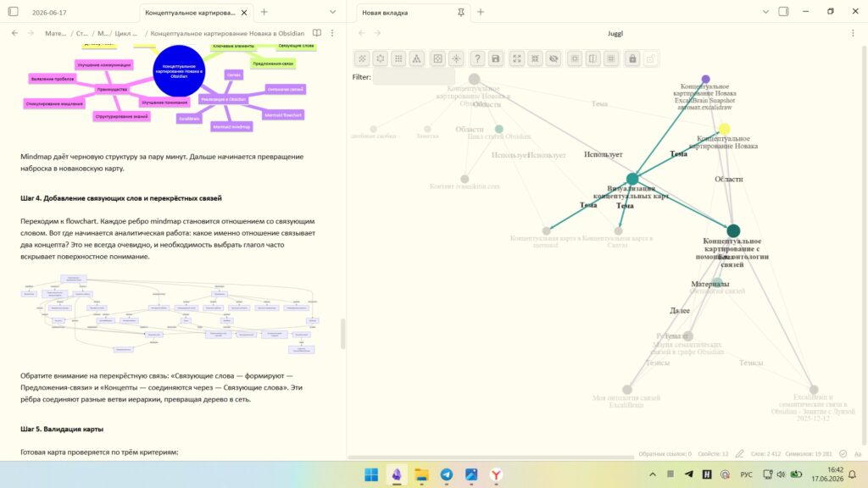Expand the right pane tab list chevron

(x=765, y=12)
